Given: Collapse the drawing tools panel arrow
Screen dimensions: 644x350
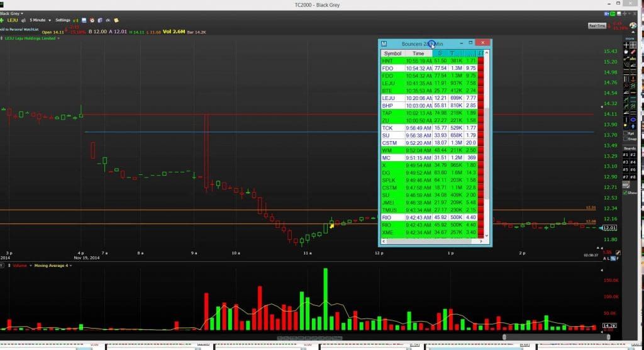Looking at the screenshot, I should coord(633,31).
